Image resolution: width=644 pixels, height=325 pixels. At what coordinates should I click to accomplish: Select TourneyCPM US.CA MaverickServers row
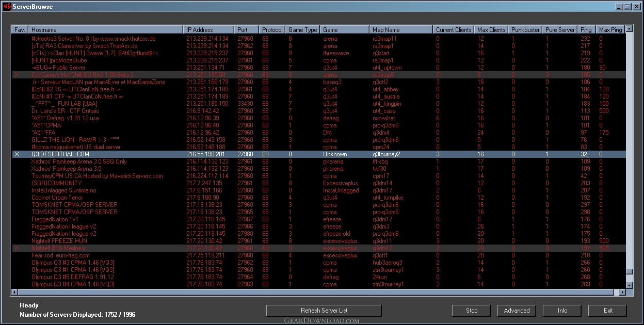click(318, 176)
